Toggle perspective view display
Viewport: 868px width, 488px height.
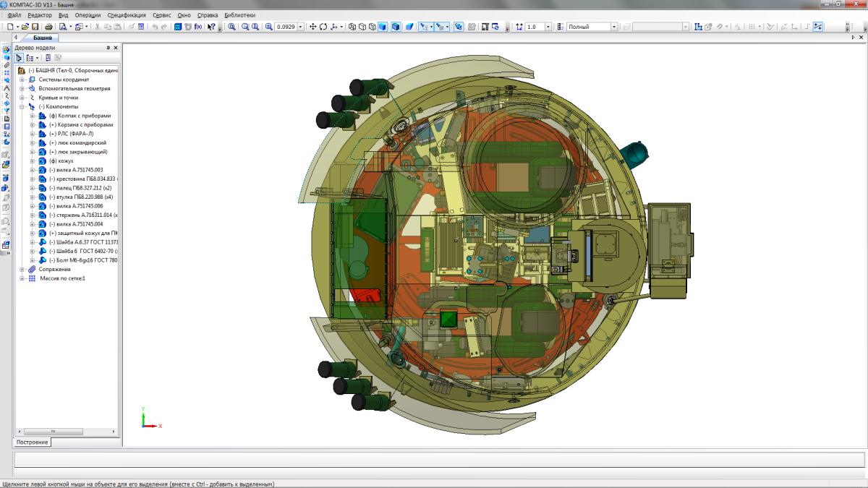(x=409, y=27)
